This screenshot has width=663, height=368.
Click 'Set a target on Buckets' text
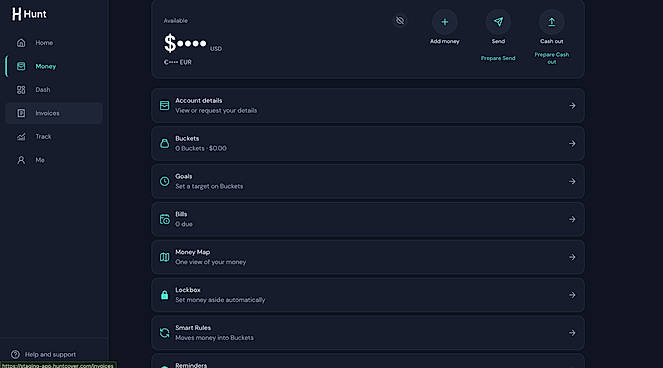[x=209, y=186]
